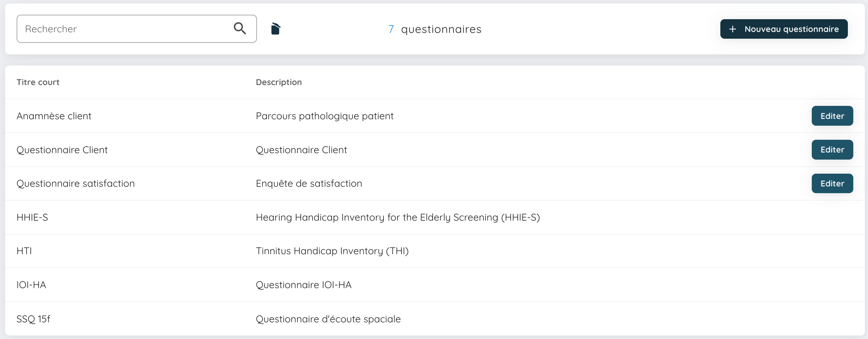868x339 pixels.
Task: Select the HTI questionnaire row
Action: [24, 251]
